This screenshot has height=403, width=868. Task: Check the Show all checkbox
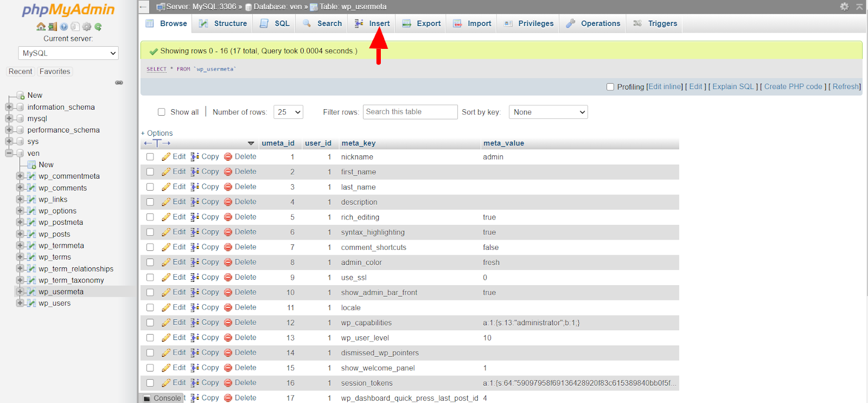[161, 112]
